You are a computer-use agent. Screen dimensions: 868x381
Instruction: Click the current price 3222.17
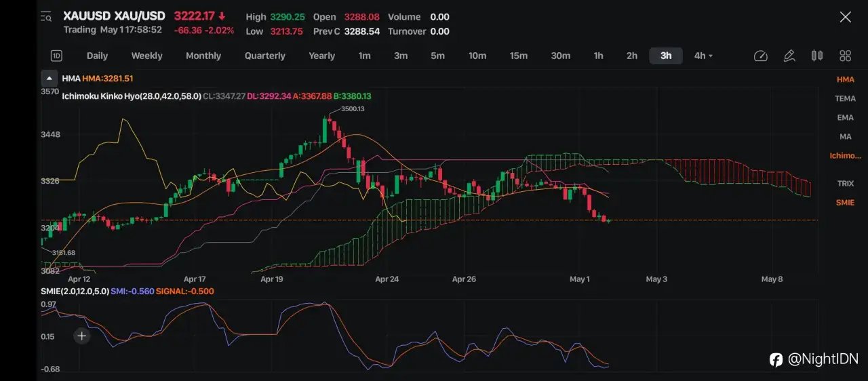[194, 16]
